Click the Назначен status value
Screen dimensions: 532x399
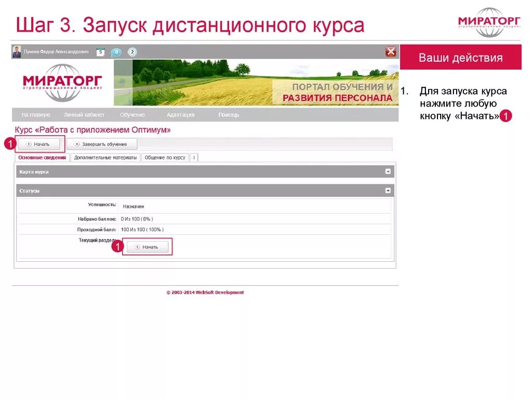[x=134, y=206]
